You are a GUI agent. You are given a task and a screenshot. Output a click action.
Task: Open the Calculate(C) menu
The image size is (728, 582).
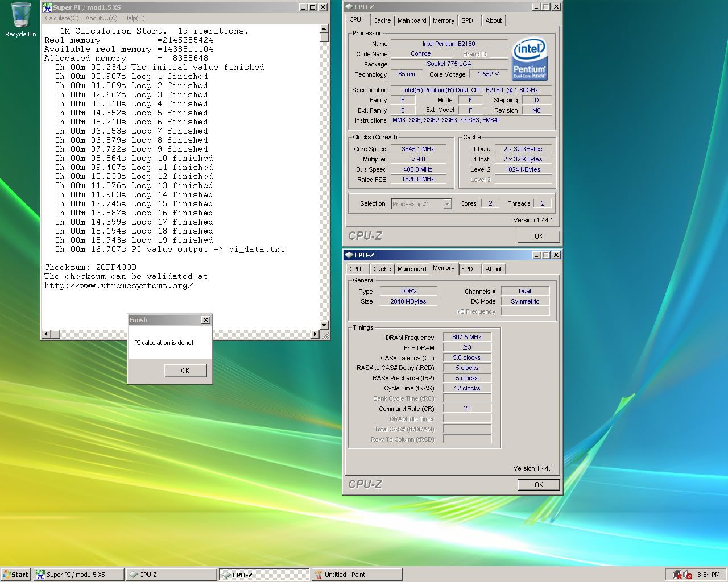coord(62,18)
